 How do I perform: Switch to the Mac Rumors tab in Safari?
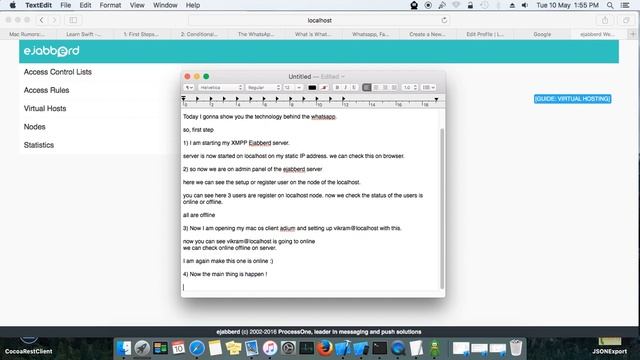click(x=27, y=34)
